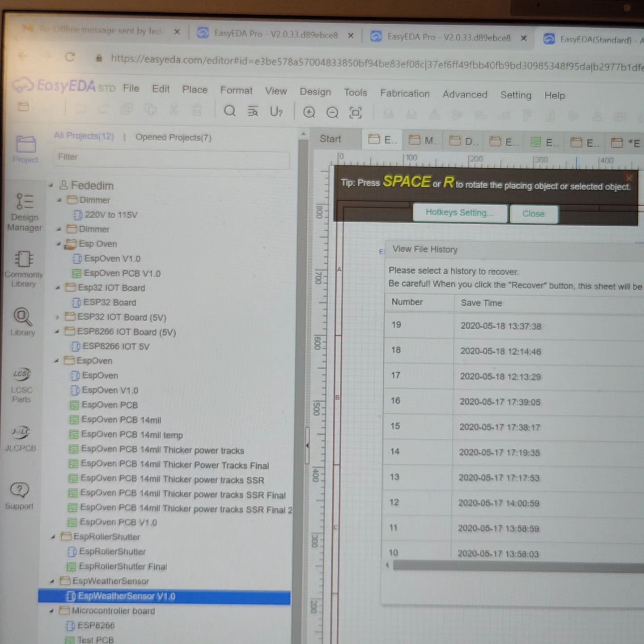The width and height of the screenshot is (644, 644).
Task: Open the JLCPCB panel
Action: pyautogui.click(x=21, y=438)
